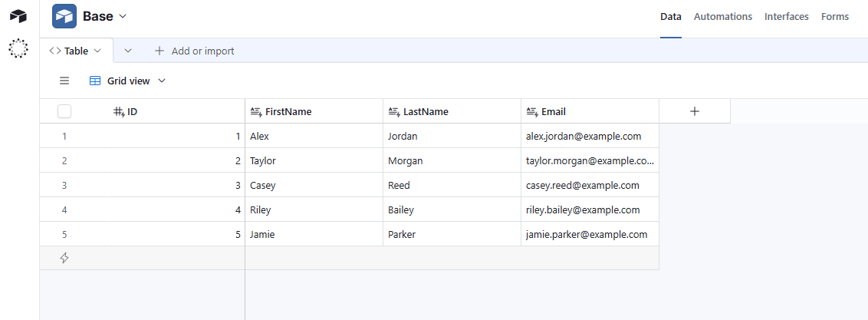Click the Email column text field icon
Screen dimensions: 868x320
click(531, 111)
